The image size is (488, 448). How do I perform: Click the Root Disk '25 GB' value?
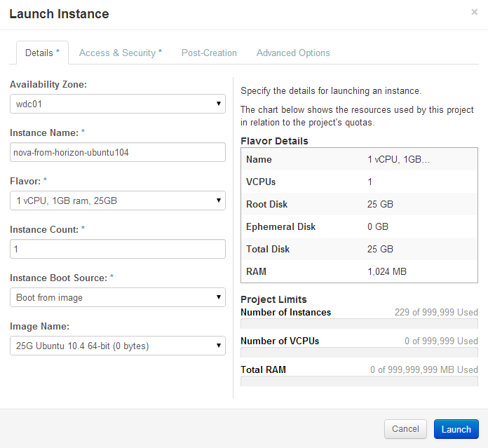coord(380,204)
